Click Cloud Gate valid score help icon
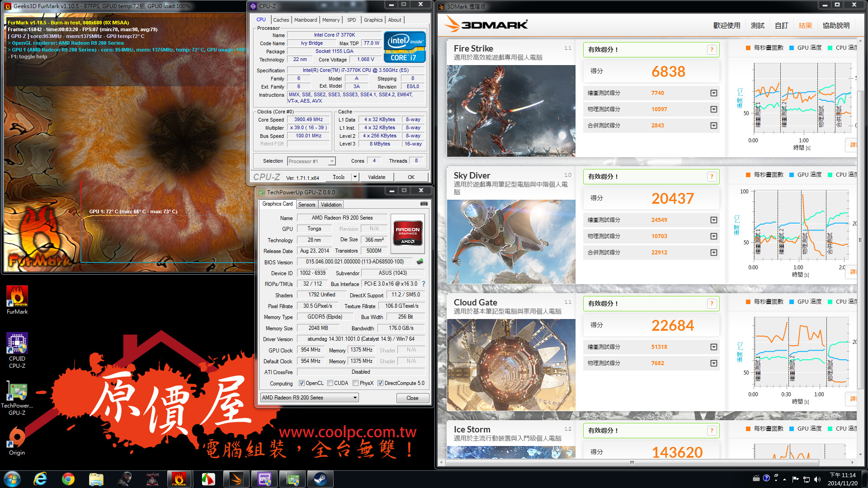 [x=712, y=304]
